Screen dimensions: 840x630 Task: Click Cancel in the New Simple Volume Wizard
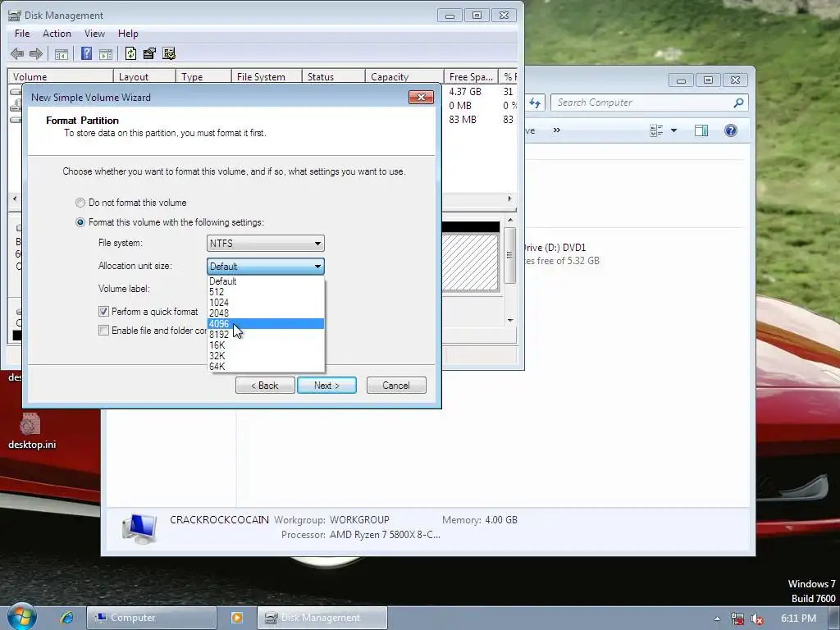coord(396,386)
